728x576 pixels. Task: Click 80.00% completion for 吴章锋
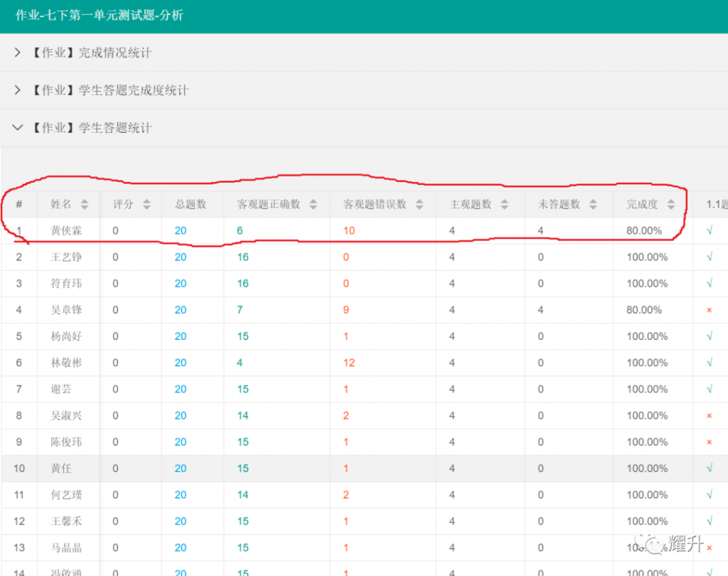pos(644,310)
